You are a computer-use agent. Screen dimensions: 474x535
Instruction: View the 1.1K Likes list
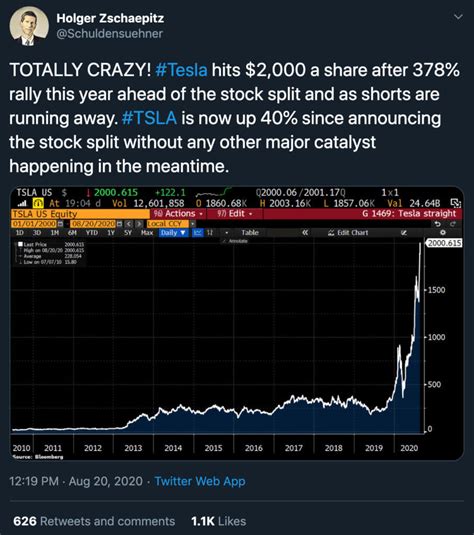pos(218,521)
